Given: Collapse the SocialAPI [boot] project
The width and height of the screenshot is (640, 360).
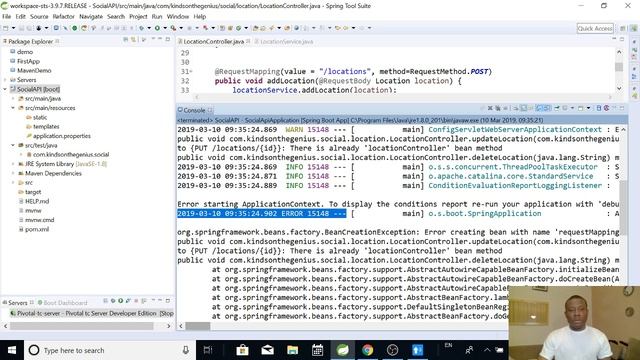Looking at the screenshot, I should click(5, 89).
